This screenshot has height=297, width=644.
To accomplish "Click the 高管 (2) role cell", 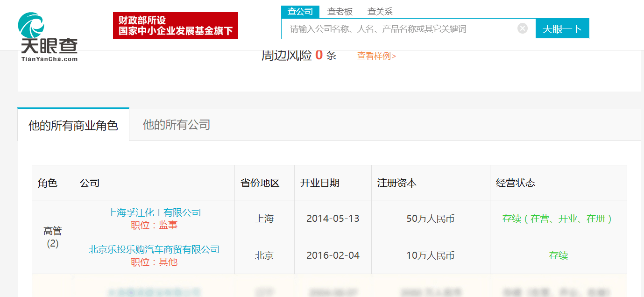I will pyautogui.click(x=53, y=237).
